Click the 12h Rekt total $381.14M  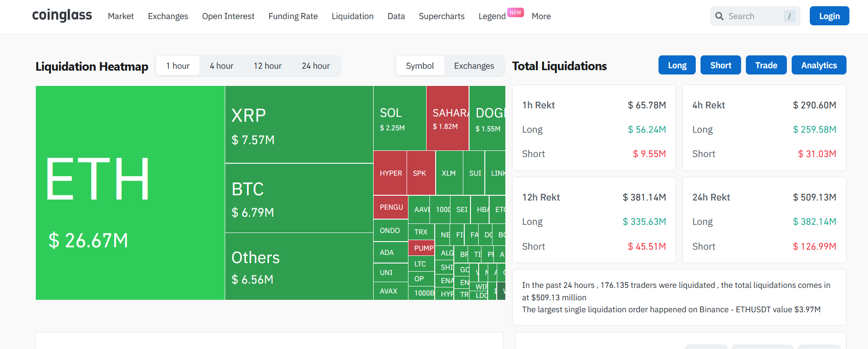pos(644,197)
